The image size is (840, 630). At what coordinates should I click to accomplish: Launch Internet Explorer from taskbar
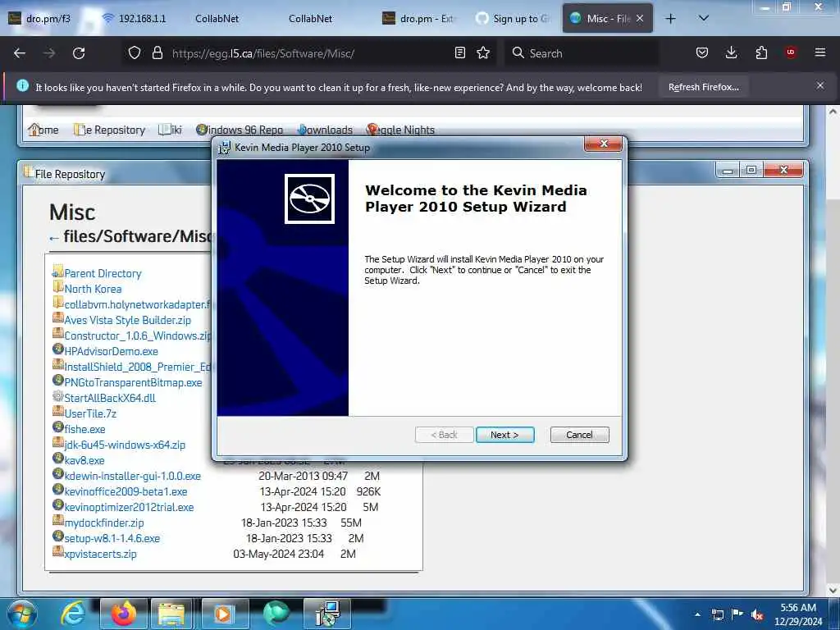pos(73,614)
